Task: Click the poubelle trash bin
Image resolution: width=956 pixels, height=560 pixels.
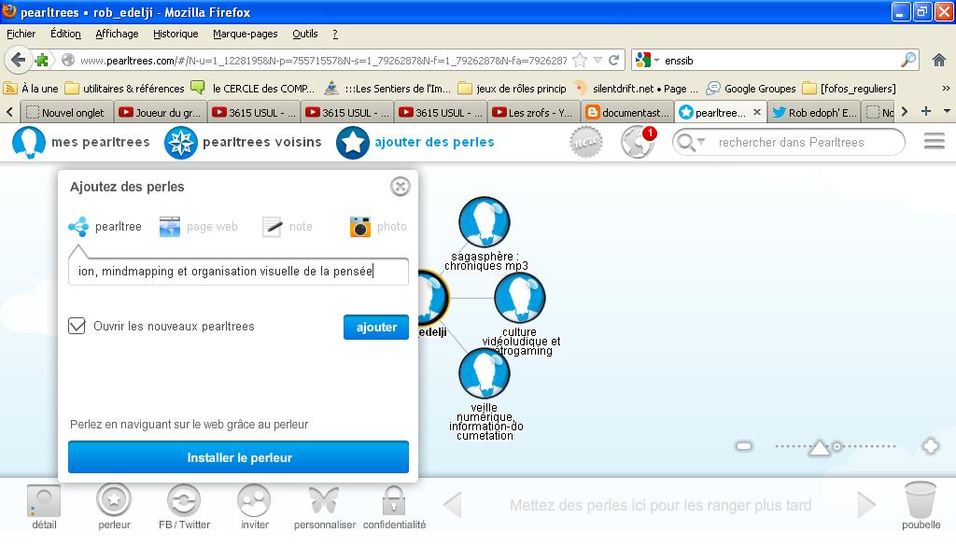Action: coord(921,506)
